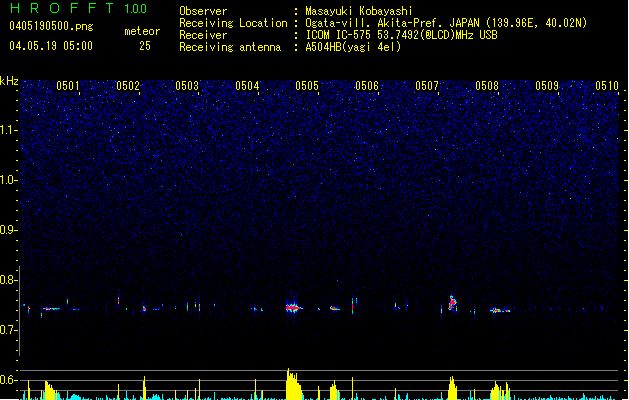The width and height of the screenshot is (629, 400).
Task: Click the 0.7 kHz axis label
Action: (8, 330)
